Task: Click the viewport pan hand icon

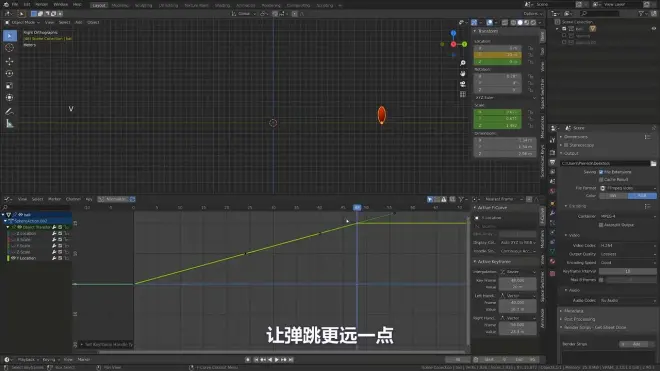Action: (x=463, y=74)
